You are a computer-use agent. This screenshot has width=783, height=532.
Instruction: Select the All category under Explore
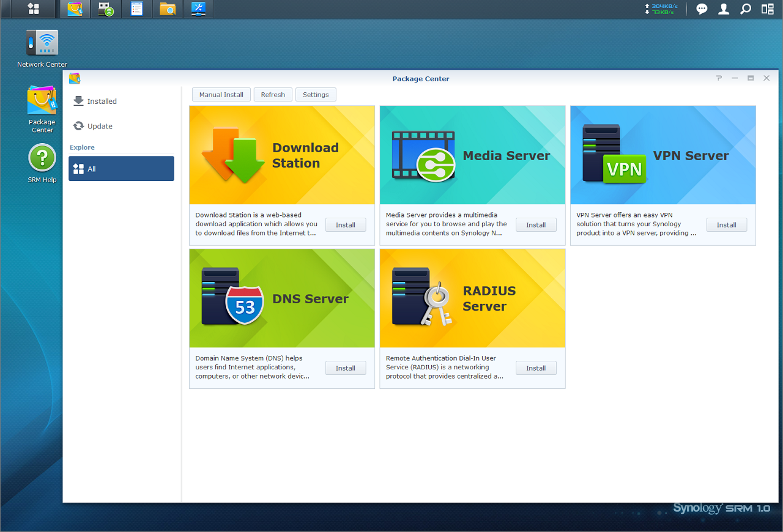(x=121, y=169)
